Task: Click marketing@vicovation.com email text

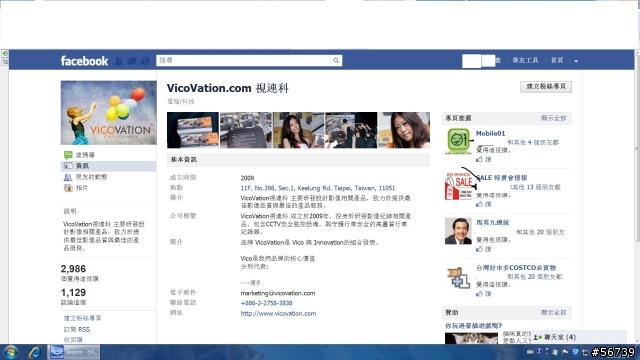Action: click(x=278, y=293)
